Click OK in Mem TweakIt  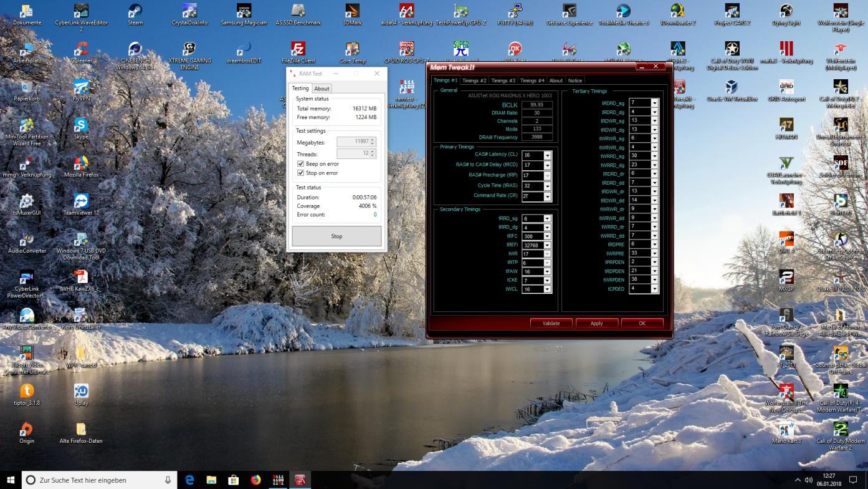point(642,323)
